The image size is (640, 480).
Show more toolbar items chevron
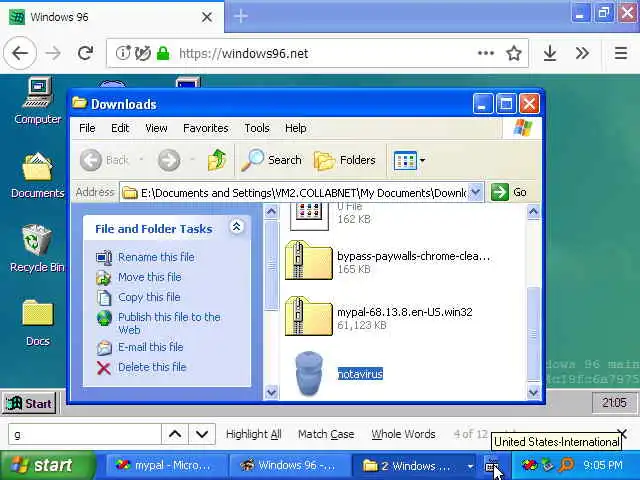point(582,53)
